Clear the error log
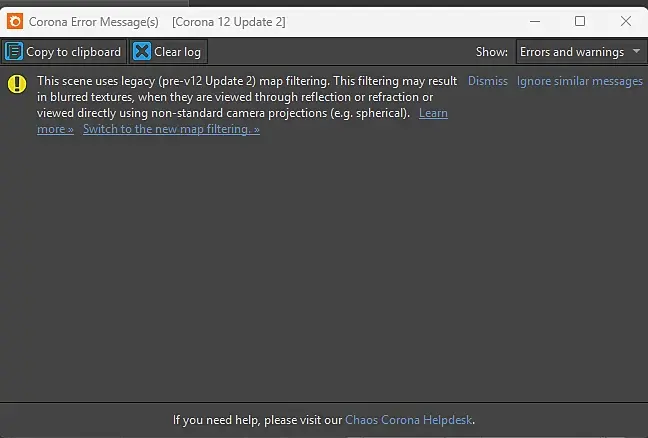The width and height of the screenshot is (648, 438). [167, 52]
